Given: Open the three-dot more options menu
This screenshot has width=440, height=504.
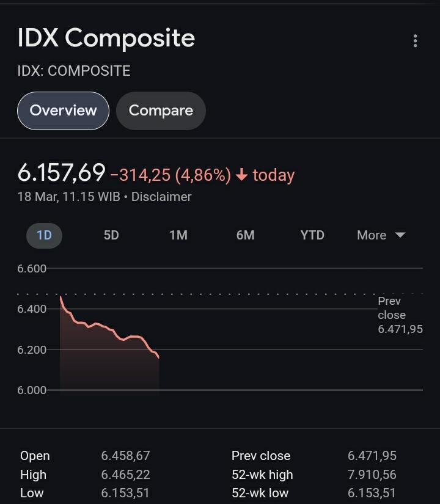Looking at the screenshot, I should (x=416, y=41).
